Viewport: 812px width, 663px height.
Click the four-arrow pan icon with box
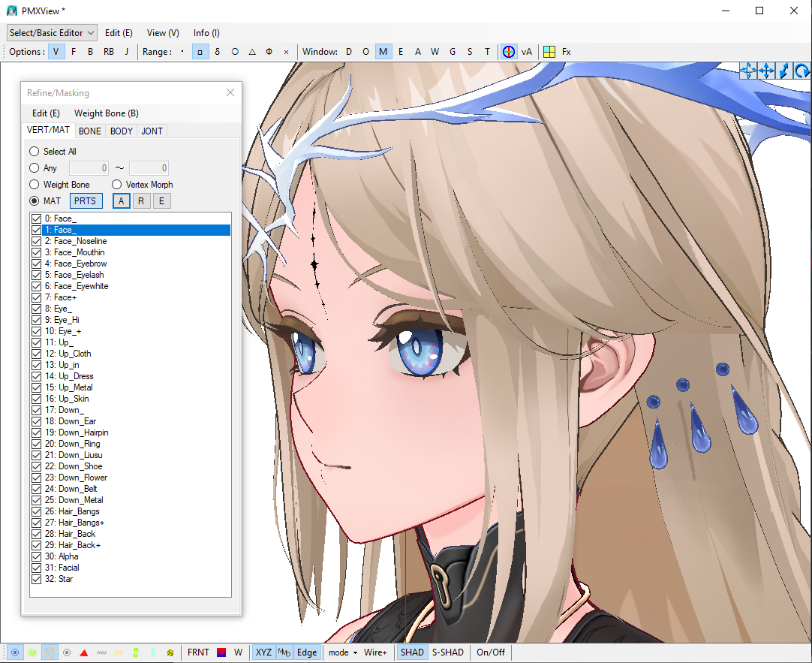pyautogui.click(x=747, y=71)
